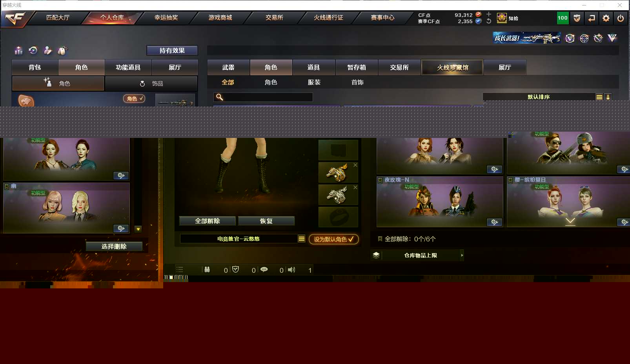
Task: Click the CF point recharge coin icon
Action: coord(478,14)
